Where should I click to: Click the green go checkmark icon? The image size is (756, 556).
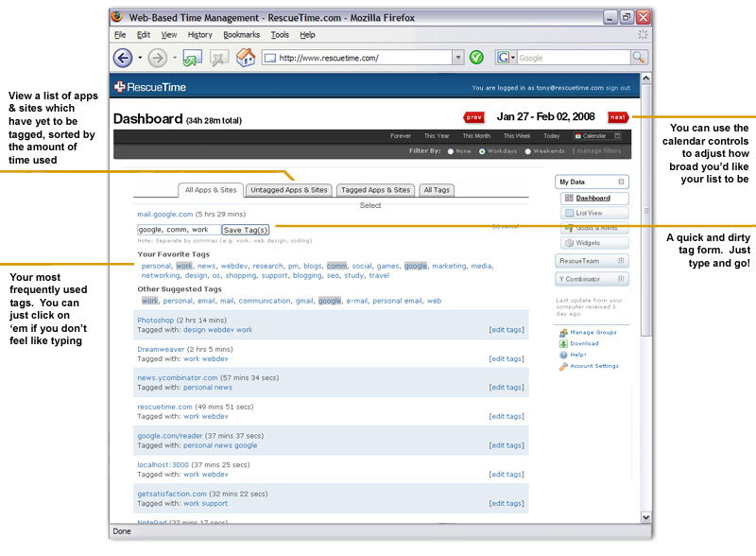pyautogui.click(x=476, y=58)
